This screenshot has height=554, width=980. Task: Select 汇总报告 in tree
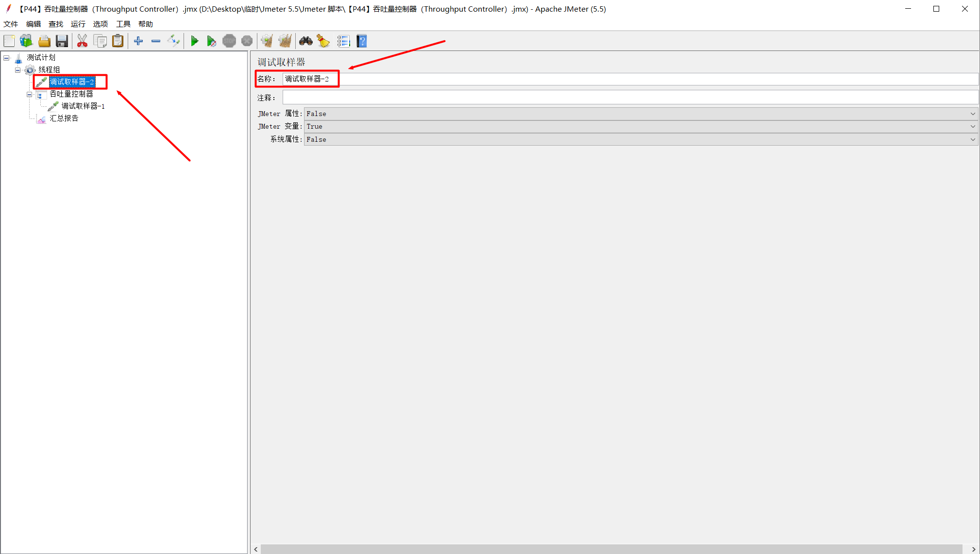tap(64, 118)
